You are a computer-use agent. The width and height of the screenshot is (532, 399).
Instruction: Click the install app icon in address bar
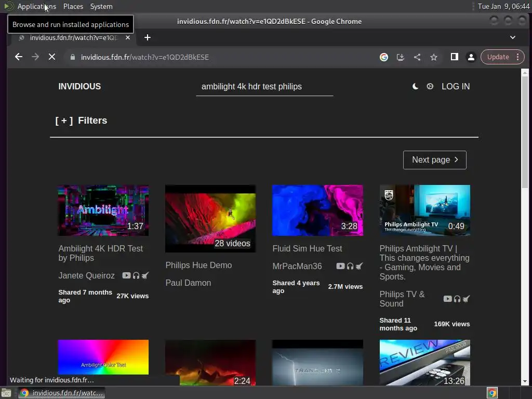coord(401,57)
